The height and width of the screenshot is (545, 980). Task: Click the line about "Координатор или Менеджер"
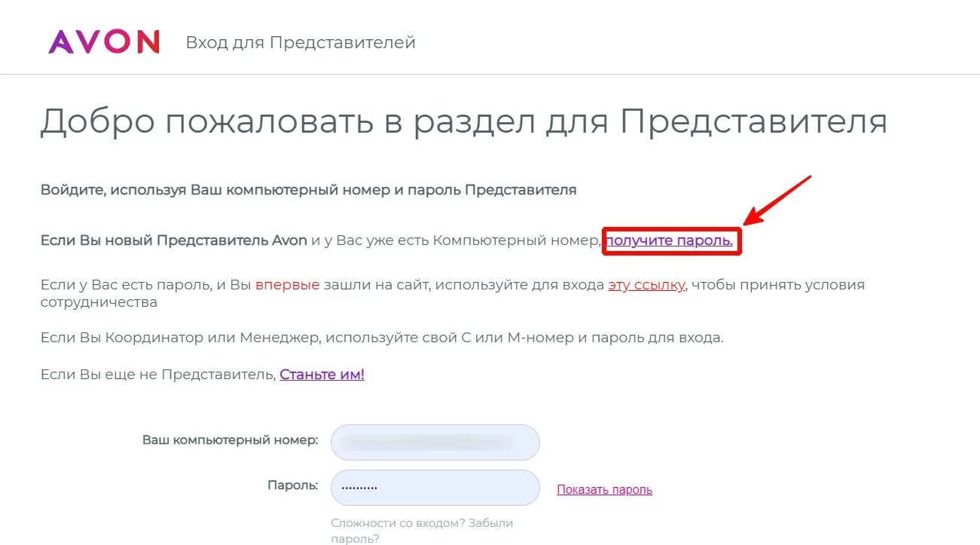[x=382, y=338]
